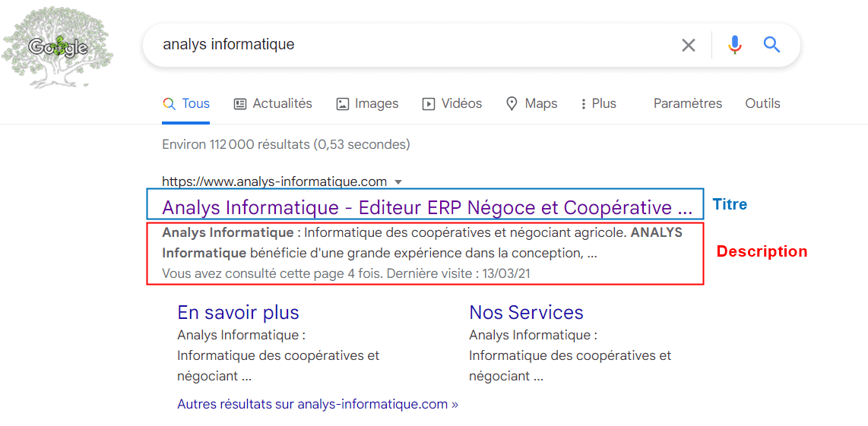Open the En savoir plus sitelink
868x426 pixels.
(x=238, y=312)
